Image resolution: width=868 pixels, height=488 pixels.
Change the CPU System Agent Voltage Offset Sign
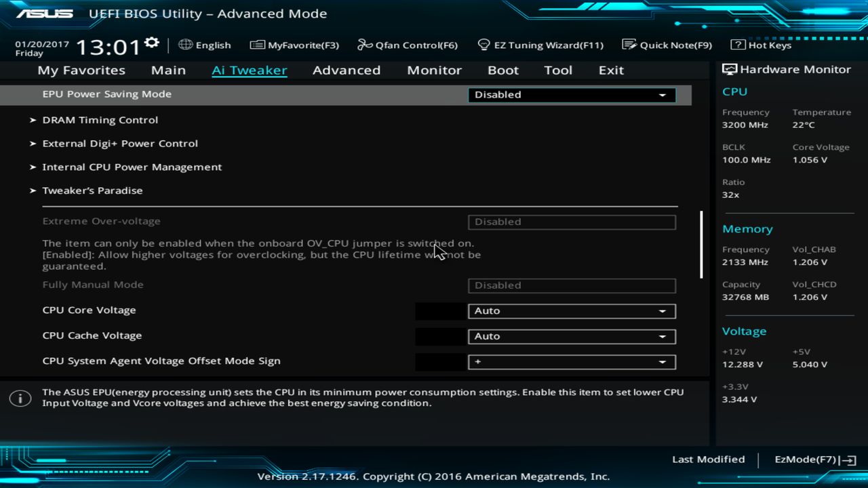[x=571, y=361]
